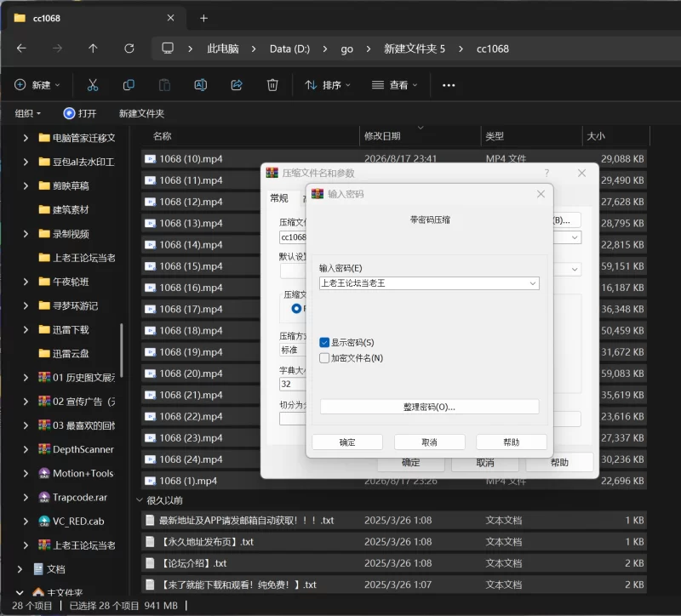The height and width of the screenshot is (616, 681).
Task: Click the 新建文件夹 button
Action: click(x=141, y=113)
